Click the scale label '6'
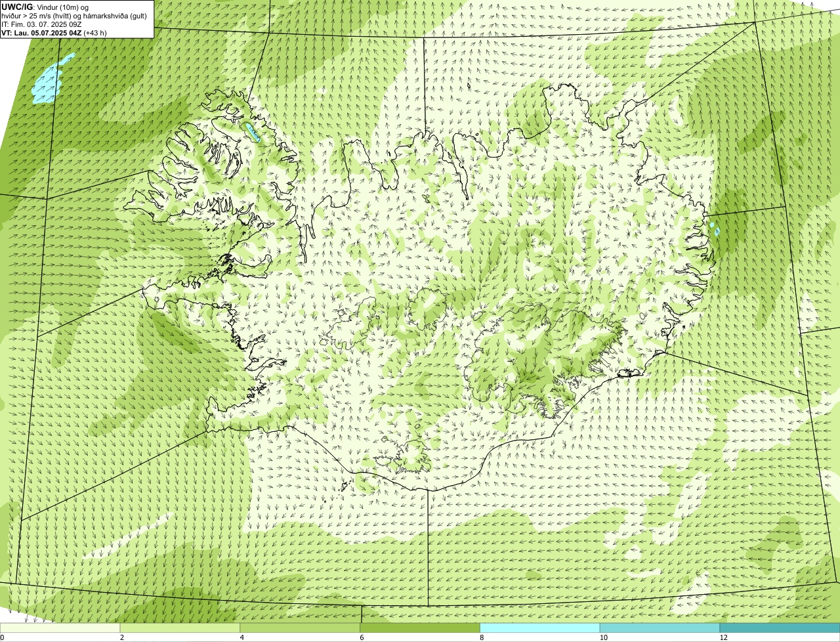Image resolution: width=840 pixels, height=642 pixels. [x=362, y=637]
